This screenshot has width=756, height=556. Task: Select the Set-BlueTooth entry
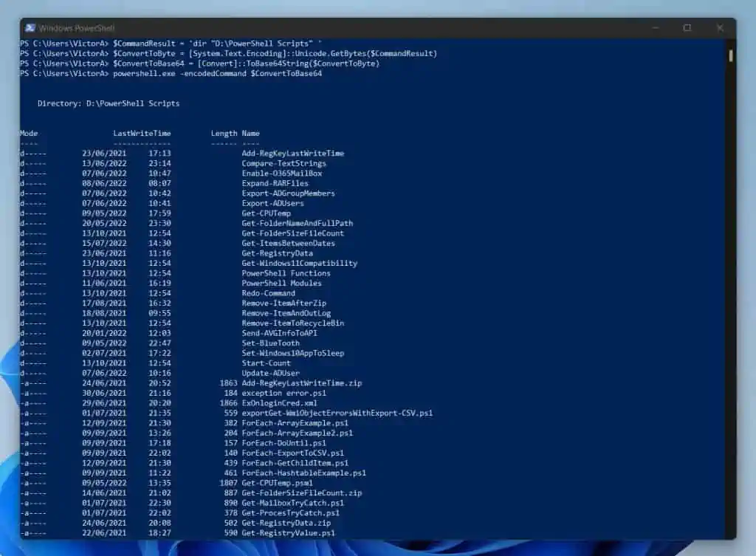(x=270, y=343)
